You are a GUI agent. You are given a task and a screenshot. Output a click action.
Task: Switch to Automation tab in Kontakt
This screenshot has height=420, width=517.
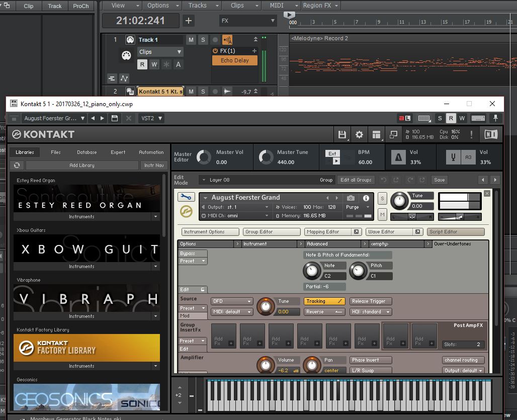point(151,152)
